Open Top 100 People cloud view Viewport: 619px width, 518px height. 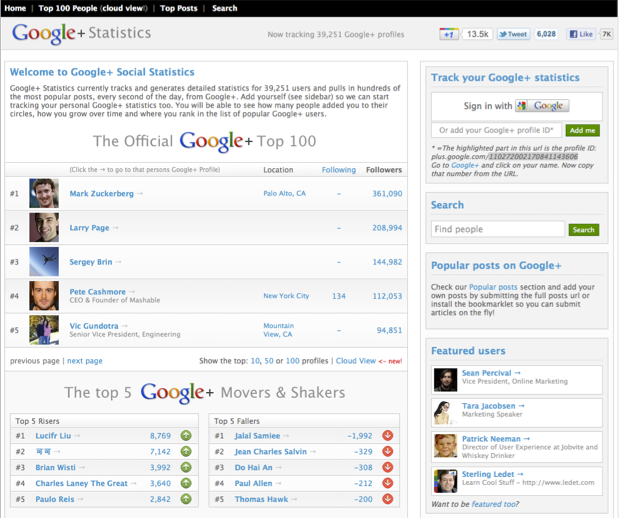pos(93,8)
